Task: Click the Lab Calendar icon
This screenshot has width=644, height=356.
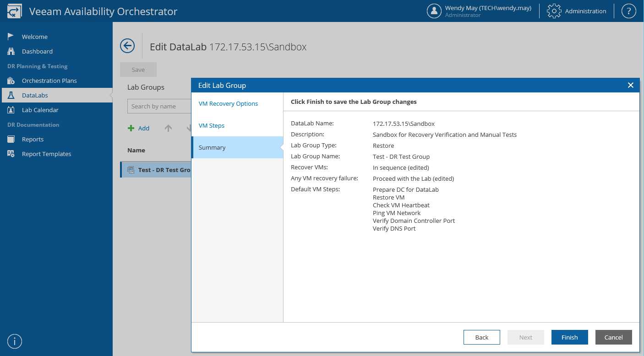Action: (x=11, y=110)
